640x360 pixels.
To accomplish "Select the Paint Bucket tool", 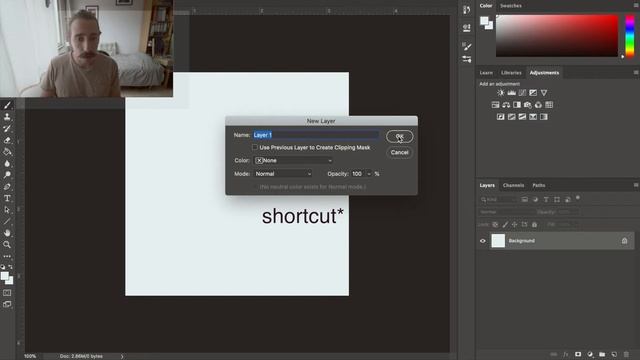I will pyautogui.click(x=7, y=152).
